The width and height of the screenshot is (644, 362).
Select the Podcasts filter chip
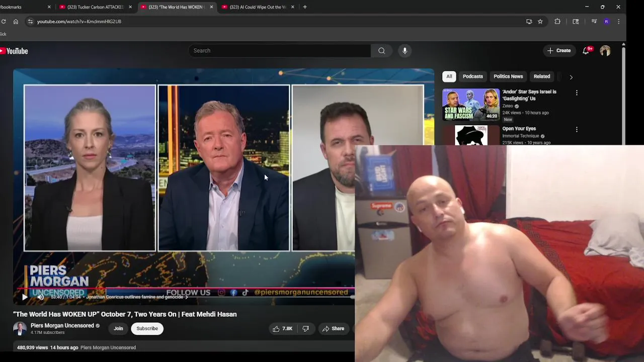coord(473,76)
